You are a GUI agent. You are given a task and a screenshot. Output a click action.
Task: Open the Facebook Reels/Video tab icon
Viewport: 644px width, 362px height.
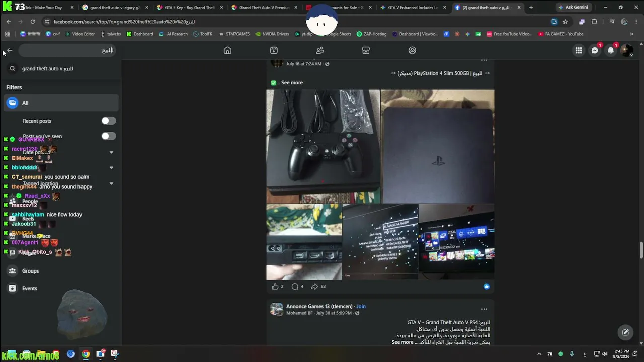coord(274,50)
